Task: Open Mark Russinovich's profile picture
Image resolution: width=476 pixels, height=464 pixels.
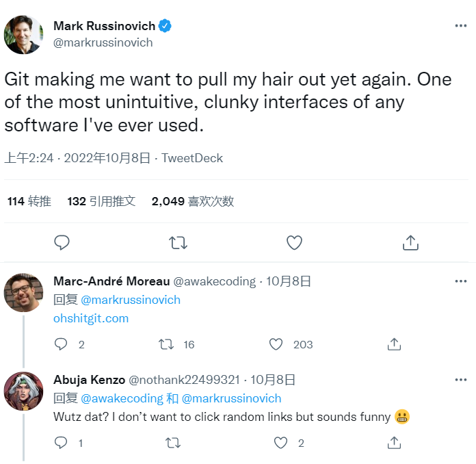Action: click(24, 34)
